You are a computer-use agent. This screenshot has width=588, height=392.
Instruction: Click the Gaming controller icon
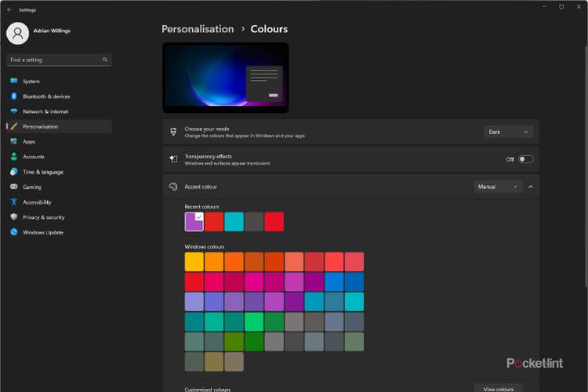pos(14,187)
